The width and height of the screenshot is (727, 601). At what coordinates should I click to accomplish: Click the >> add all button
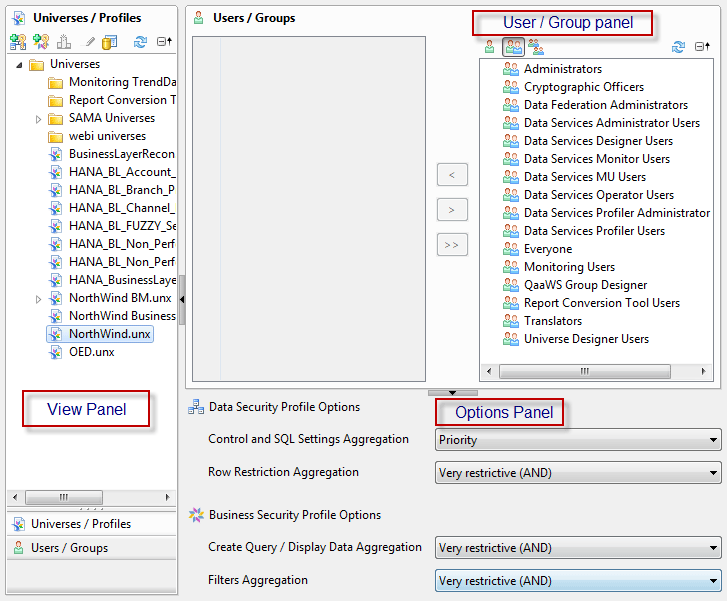tap(452, 245)
